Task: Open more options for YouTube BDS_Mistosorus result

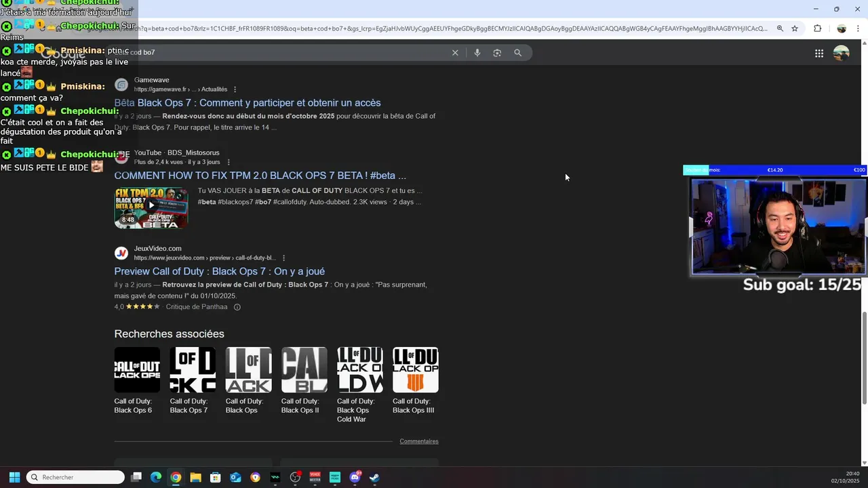Action: pos(229,162)
